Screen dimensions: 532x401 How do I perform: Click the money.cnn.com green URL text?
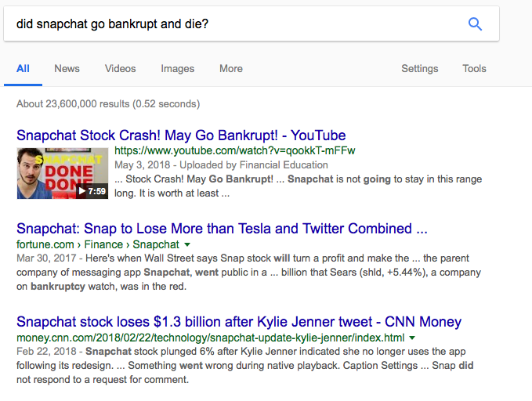(210, 338)
